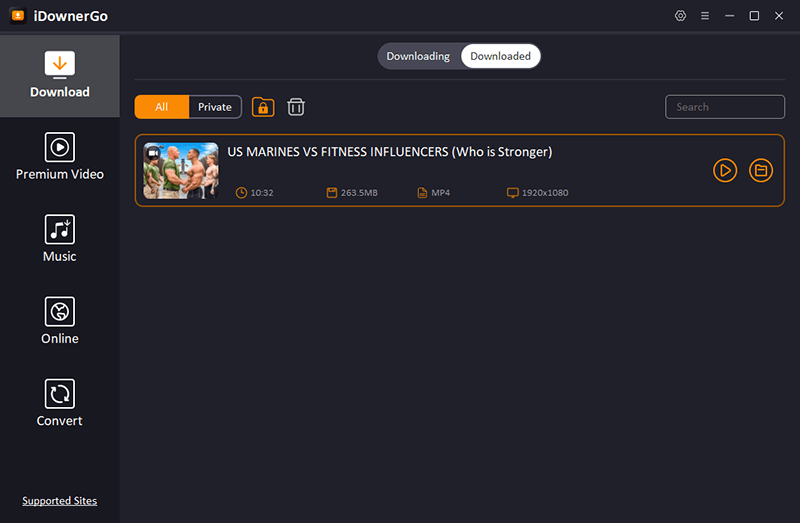Open the hamburger menu in title bar
Screen dimensions: 800x523
pos(705,16)
